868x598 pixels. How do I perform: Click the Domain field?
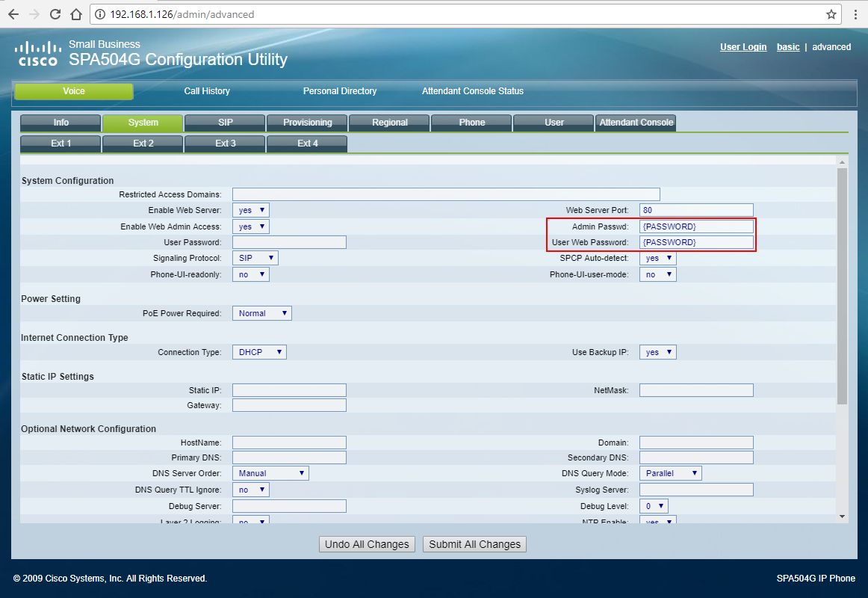(696, 443)
